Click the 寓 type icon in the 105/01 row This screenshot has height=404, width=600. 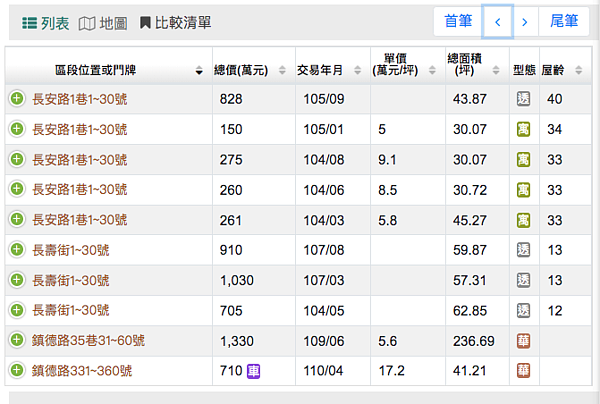pyautogui.click(x=523, y=129)
